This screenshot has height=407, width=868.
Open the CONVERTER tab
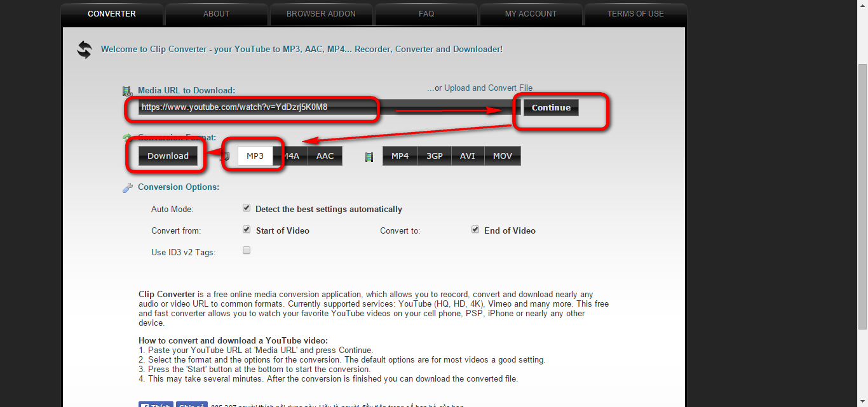pyautogui.click(x=112, y=14)
